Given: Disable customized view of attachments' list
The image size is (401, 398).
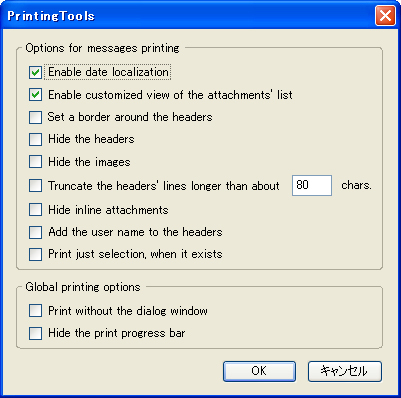Looking at the screenshot, I should point(35,95).
